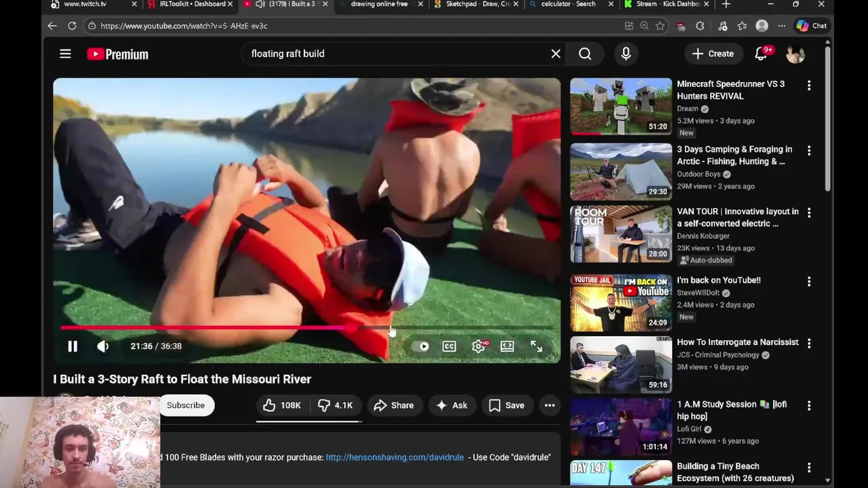Click the Share button
Viewport: 868px width, 488px height.
pyautogui.click(x=394, y=405)
